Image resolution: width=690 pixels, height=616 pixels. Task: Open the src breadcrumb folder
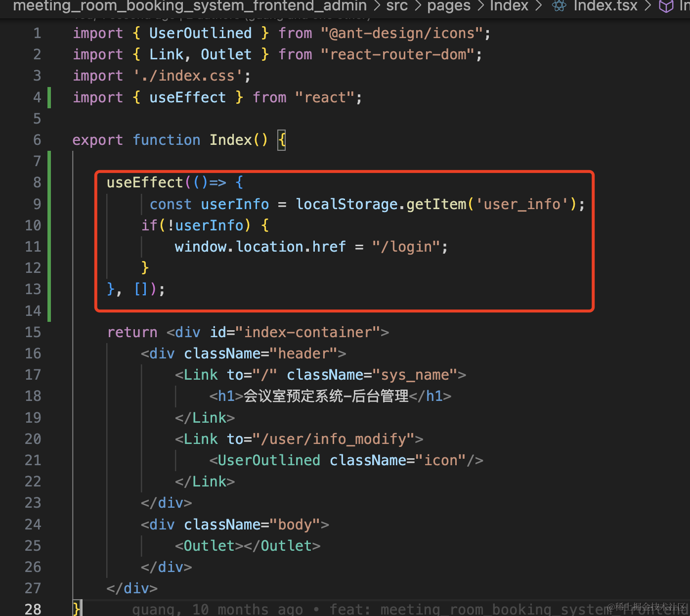click(397, 6)
